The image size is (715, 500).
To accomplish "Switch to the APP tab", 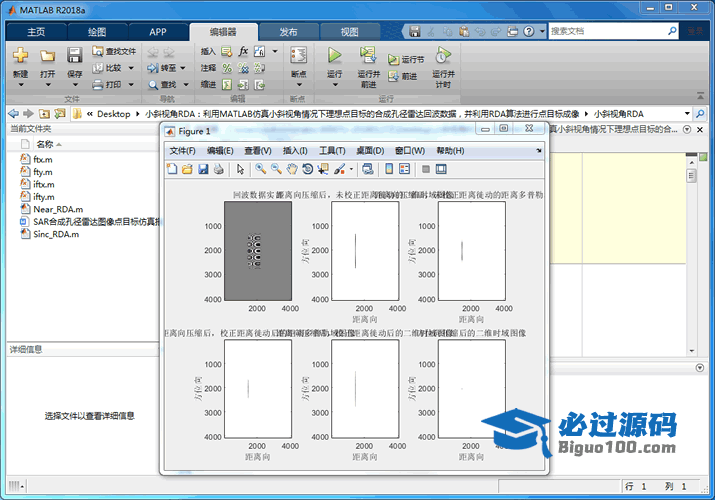I will pyautogui.click(x=158, y=32).
